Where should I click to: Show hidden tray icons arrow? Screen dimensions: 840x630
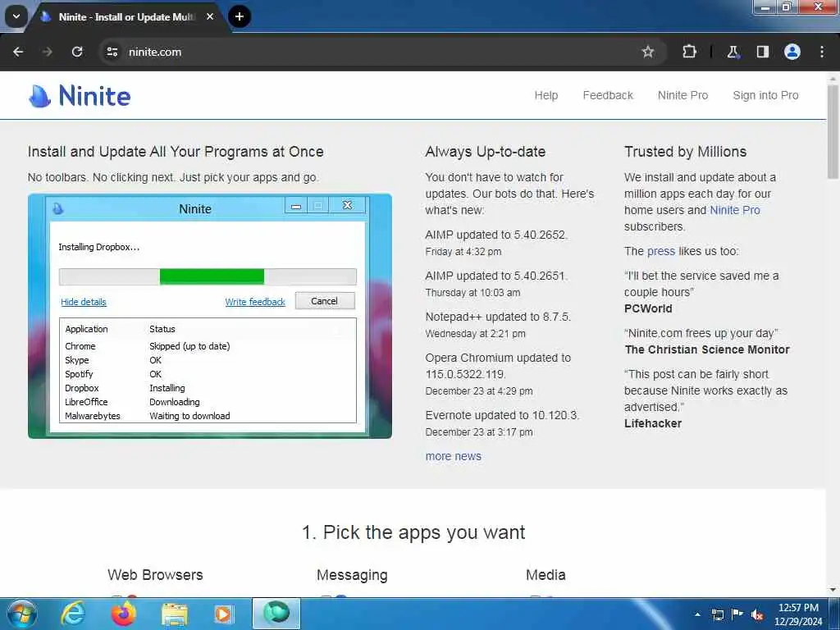(697, 614)
